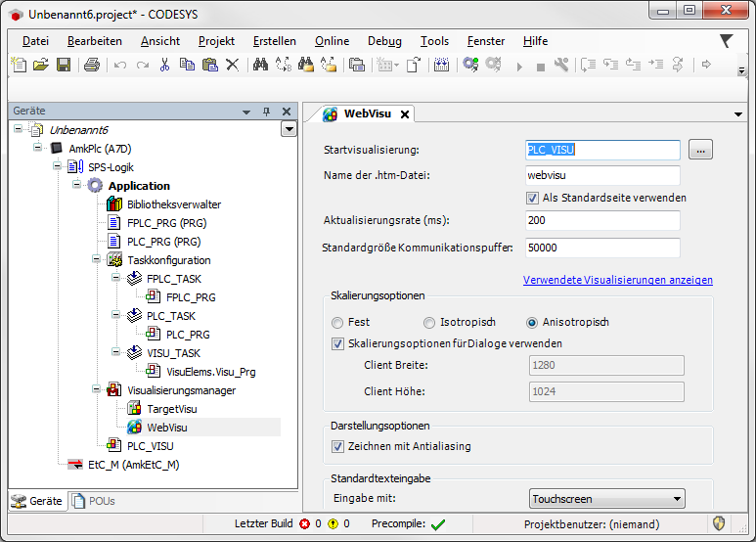This screenshot has width=756, height=542.
Task: Toggle 'Als Standardseite verwenden' checkbox
Action: tap(532, 199)
